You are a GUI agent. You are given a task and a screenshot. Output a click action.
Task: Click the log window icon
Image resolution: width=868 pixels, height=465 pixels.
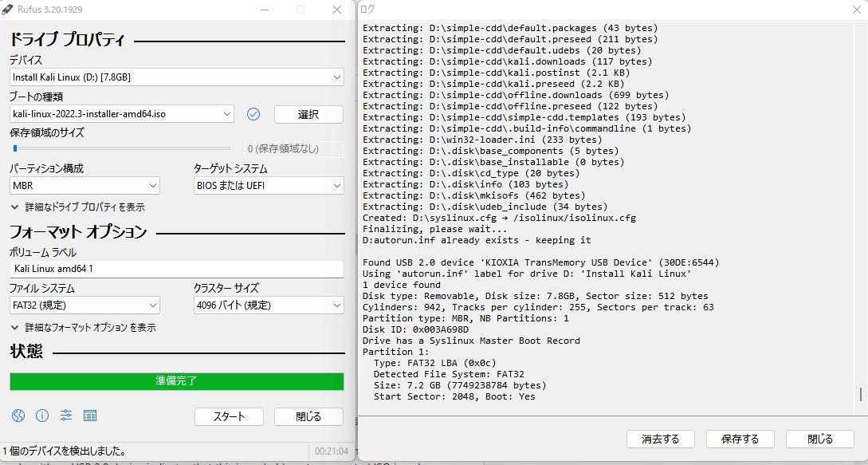coord(90,415)
